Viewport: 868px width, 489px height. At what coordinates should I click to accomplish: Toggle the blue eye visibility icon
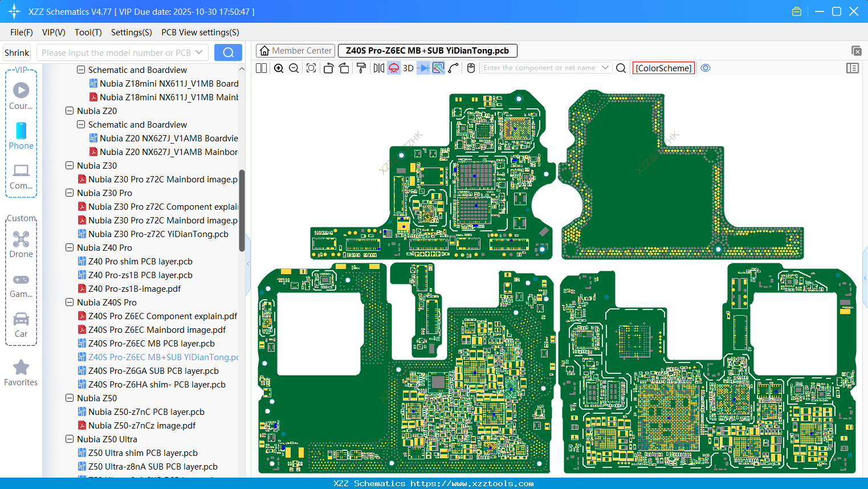pos(706,68)
